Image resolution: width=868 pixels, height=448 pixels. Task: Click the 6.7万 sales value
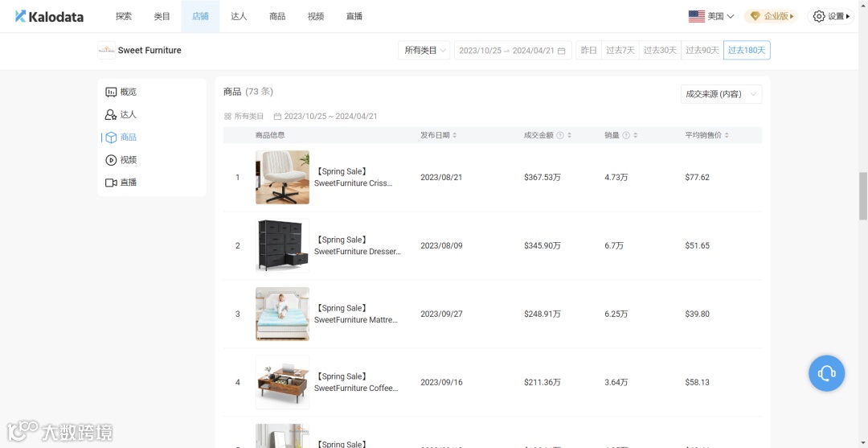click(x=614, y=245)
